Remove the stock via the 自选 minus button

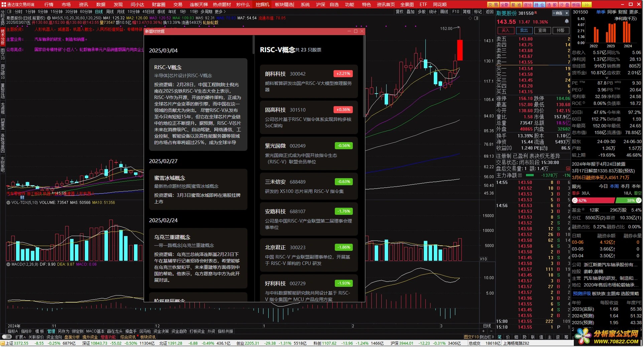(558, 13)
